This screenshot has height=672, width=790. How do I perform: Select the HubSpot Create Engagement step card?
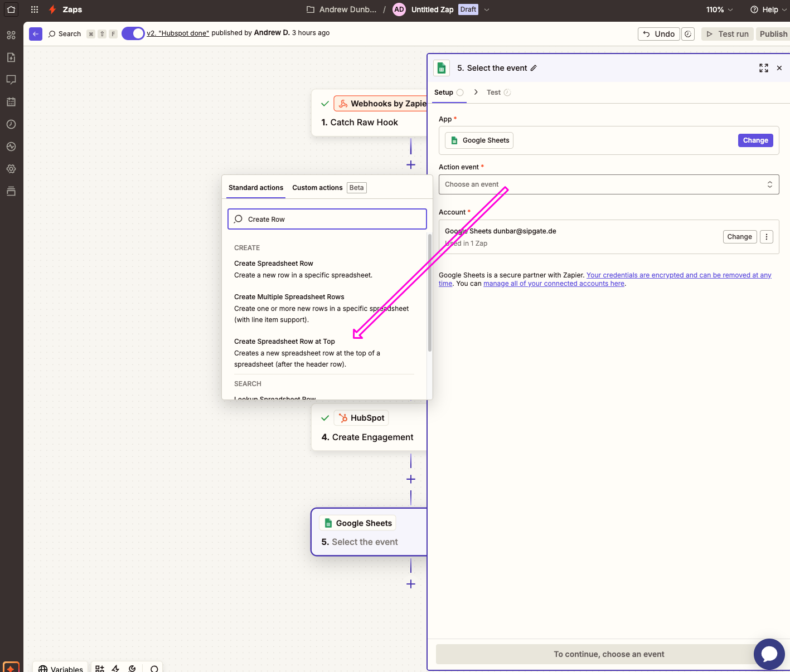tap(369, 427)
